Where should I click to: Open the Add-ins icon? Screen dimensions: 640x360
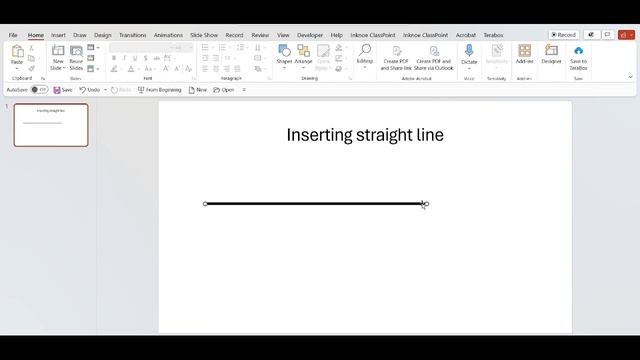tap(524, 51)
